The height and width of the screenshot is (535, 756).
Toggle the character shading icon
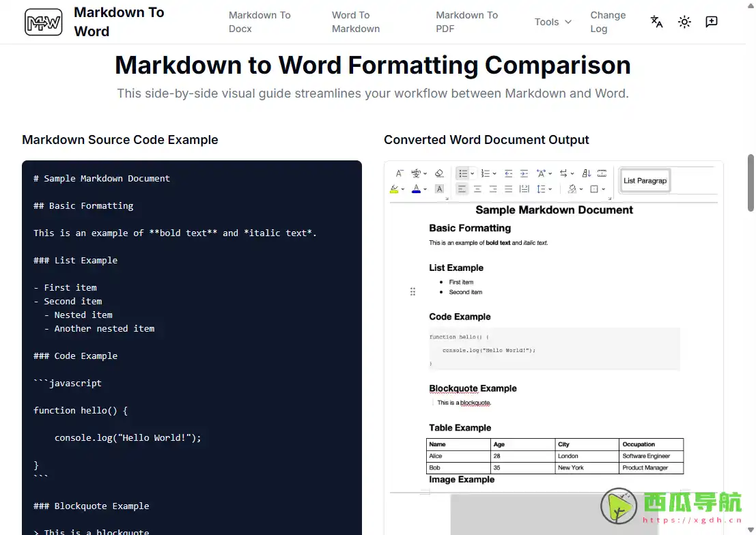[x=439, y=189]
